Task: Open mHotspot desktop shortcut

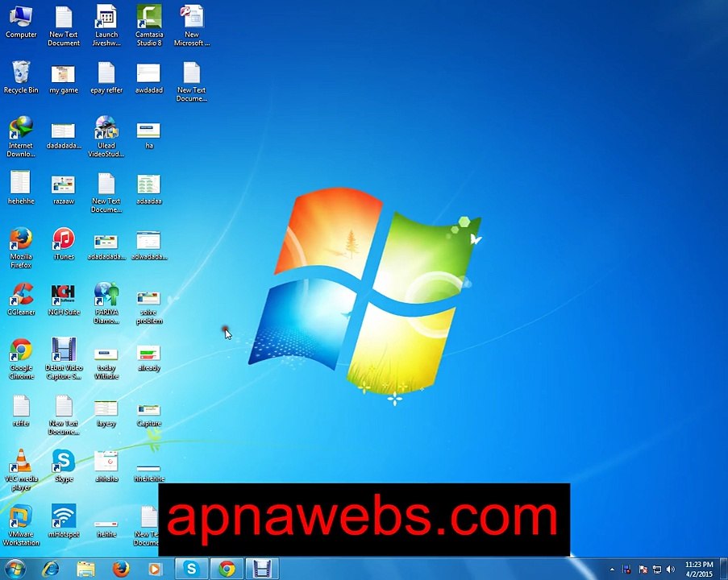Action: coord(64,521)
